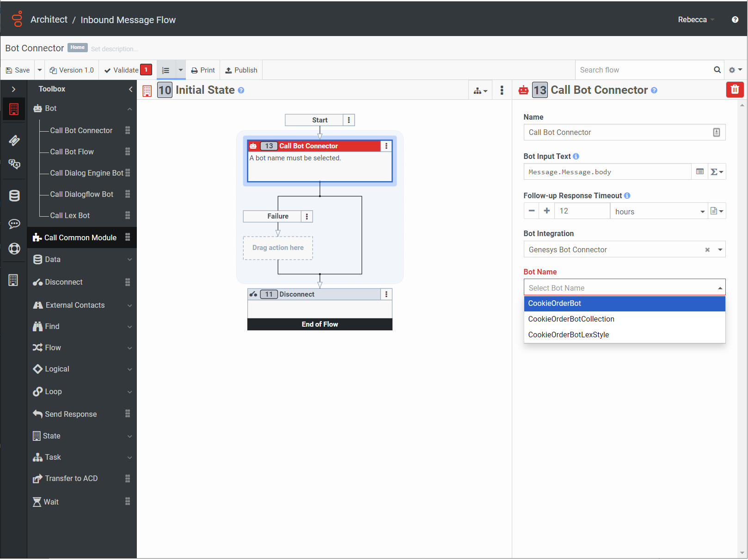The height and width of the screenshot is (560, 748).
Task: Click the Version 1.0 button
Action: click(72, 70)
